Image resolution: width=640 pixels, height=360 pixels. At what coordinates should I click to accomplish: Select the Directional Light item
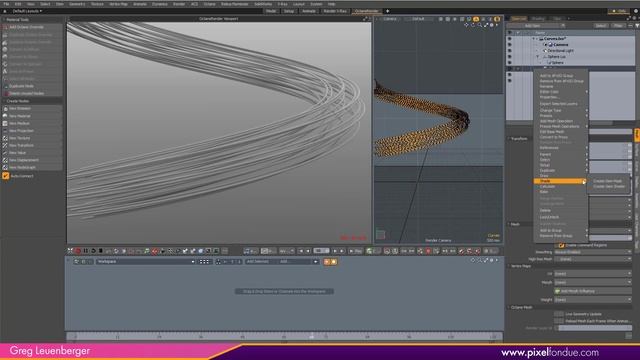[560, 51]
